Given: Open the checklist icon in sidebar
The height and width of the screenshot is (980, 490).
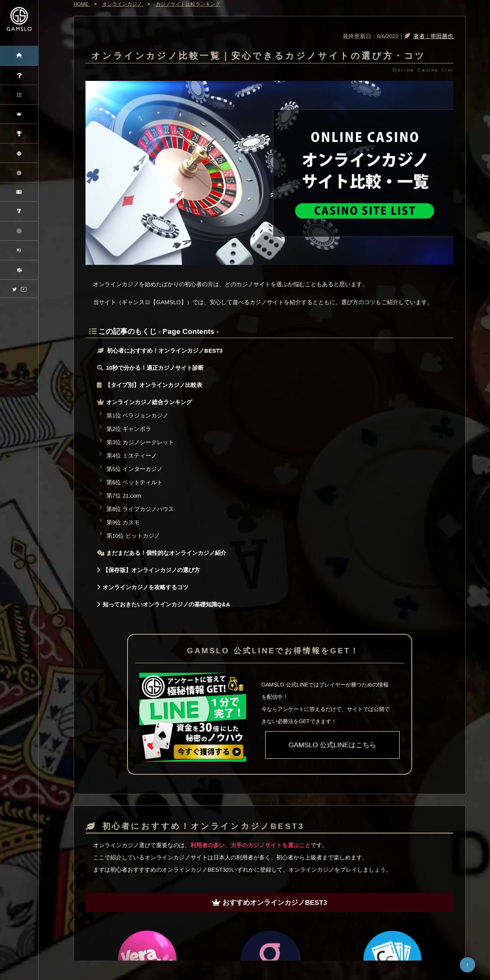Looking at the screenshot, I should point(19,95).
